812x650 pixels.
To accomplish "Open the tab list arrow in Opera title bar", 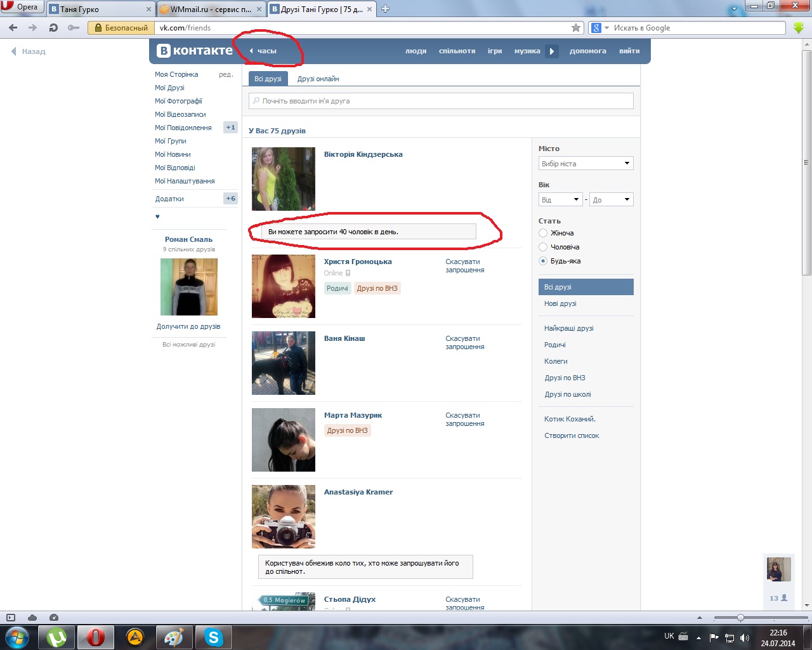I will pyautogui.click(x=735, y=9).
